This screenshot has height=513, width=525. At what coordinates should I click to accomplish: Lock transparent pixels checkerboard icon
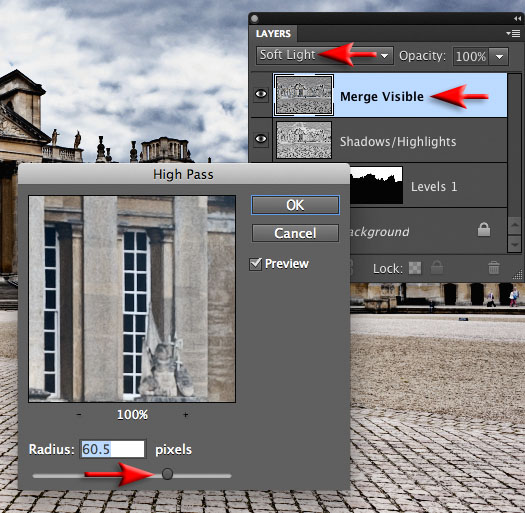pyautogui.click(x=415, y=268)
